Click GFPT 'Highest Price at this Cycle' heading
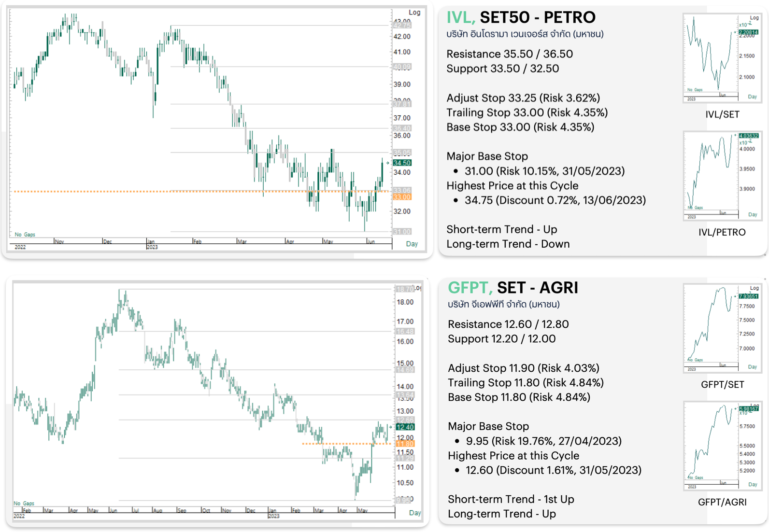This screenshot has height=532, width=769. [513, 456]
